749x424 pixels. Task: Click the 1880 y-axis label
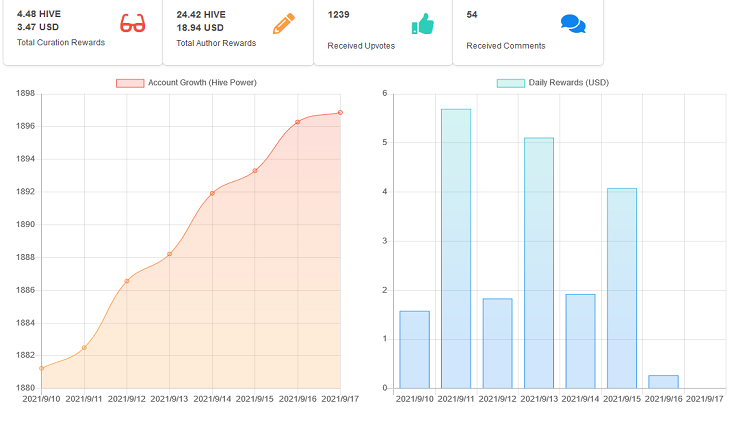click(25, 388)
